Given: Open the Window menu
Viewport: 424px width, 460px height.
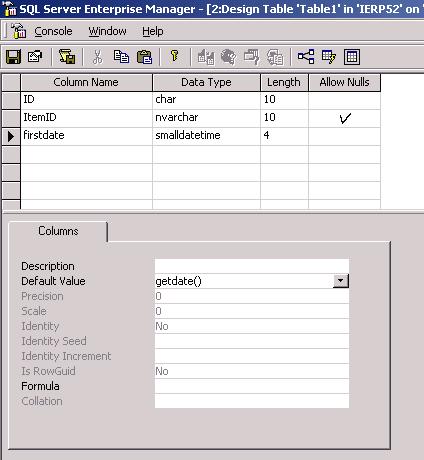Looking at the screenshot, I should pos(107,31).
